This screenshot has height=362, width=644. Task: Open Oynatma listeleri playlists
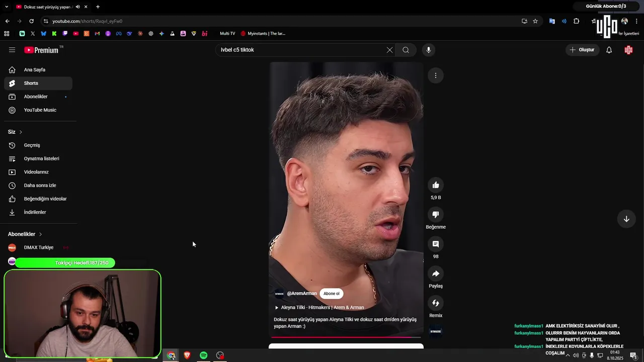[38, 158]
